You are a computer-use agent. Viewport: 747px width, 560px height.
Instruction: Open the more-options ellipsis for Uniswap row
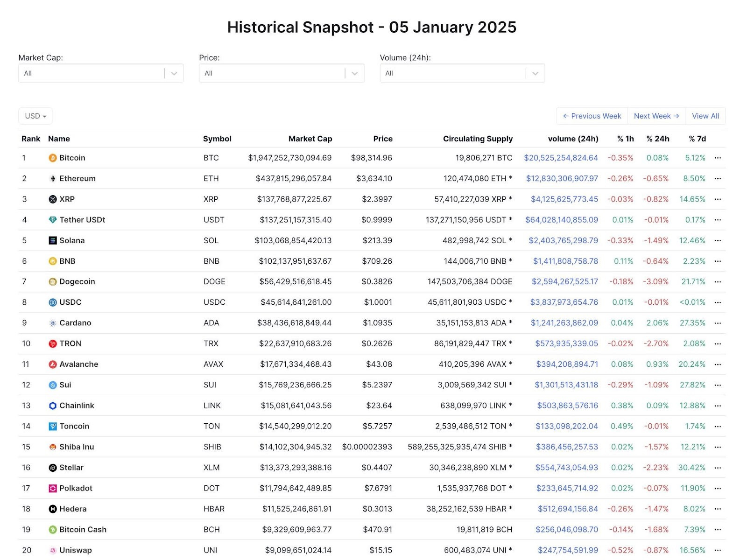click(718, 551)
